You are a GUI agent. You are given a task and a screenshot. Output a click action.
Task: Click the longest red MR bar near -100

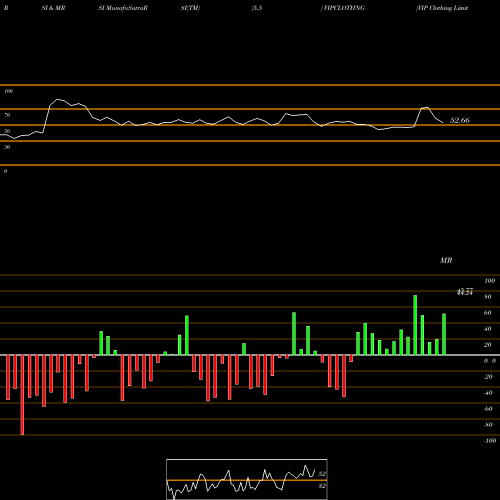point(22,395)
